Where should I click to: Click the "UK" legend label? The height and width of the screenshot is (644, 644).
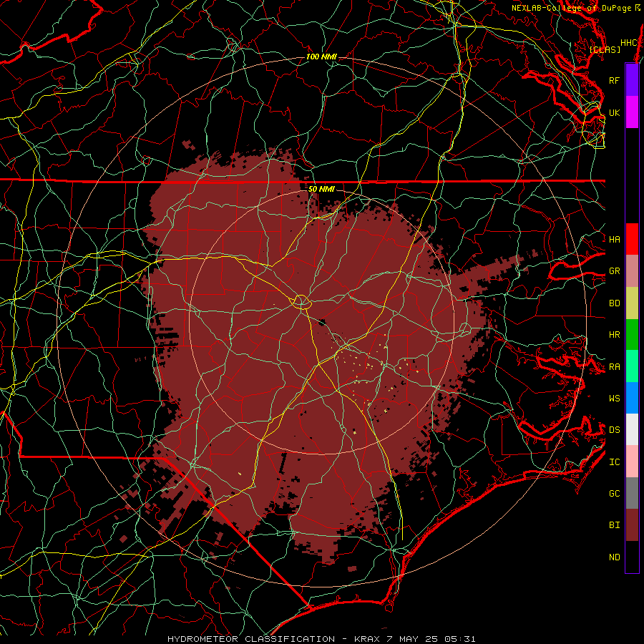[x=615, y=112]
